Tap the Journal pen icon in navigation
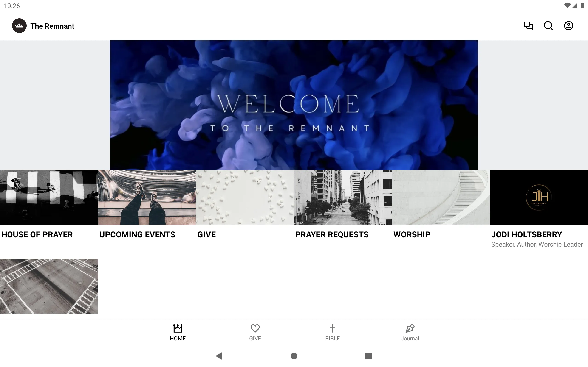The image size is (588, 367). pos(410,328)
